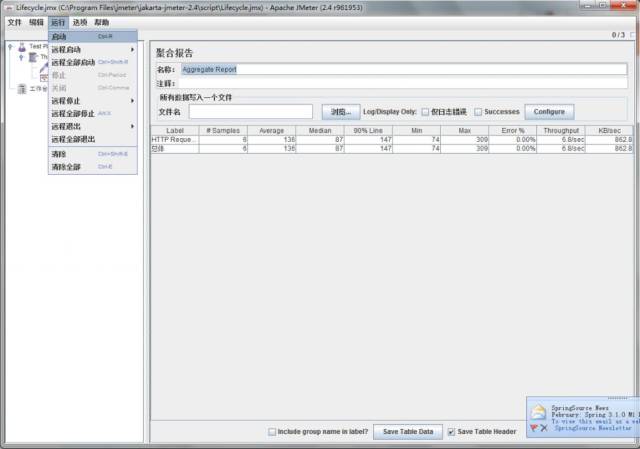Uncheck the Save Table Header checkbox

coord(451,432)
